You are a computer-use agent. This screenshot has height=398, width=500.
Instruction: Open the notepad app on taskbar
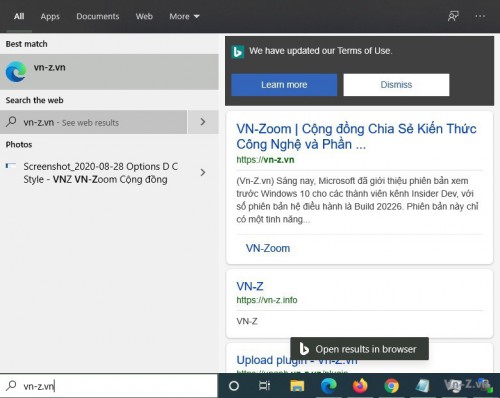(x=422, y=386)
